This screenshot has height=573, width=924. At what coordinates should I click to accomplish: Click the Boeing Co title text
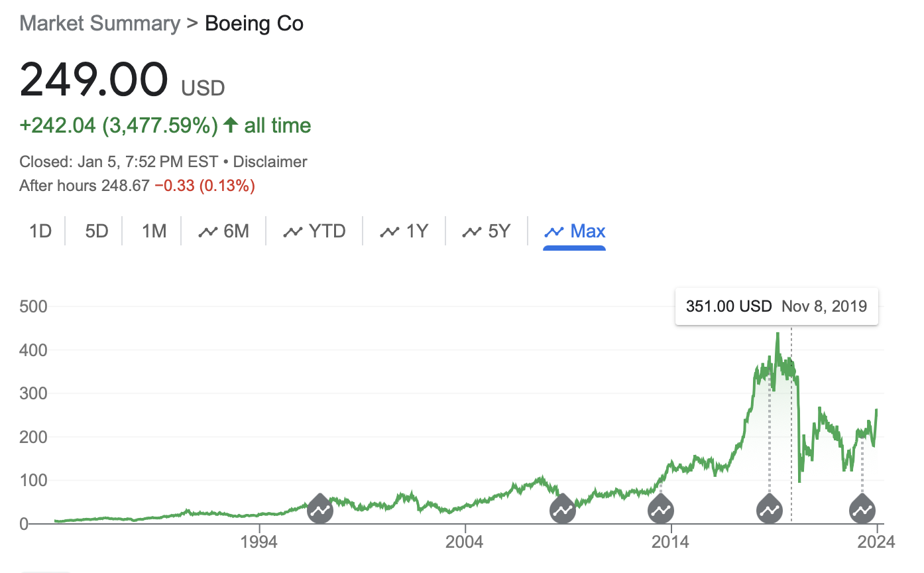coord(255,24)
